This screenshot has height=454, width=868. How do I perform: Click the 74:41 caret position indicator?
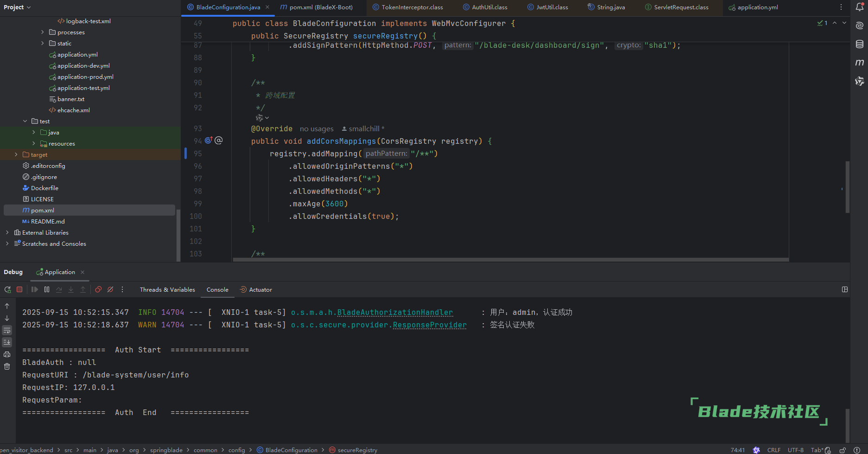click(x=738, y=450)
